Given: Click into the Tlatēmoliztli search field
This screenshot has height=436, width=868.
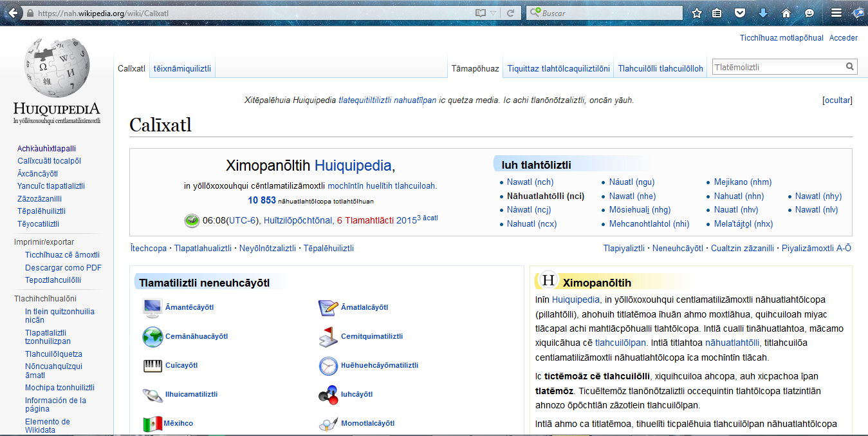Looking at the screenshot, I should click(777, 67).
